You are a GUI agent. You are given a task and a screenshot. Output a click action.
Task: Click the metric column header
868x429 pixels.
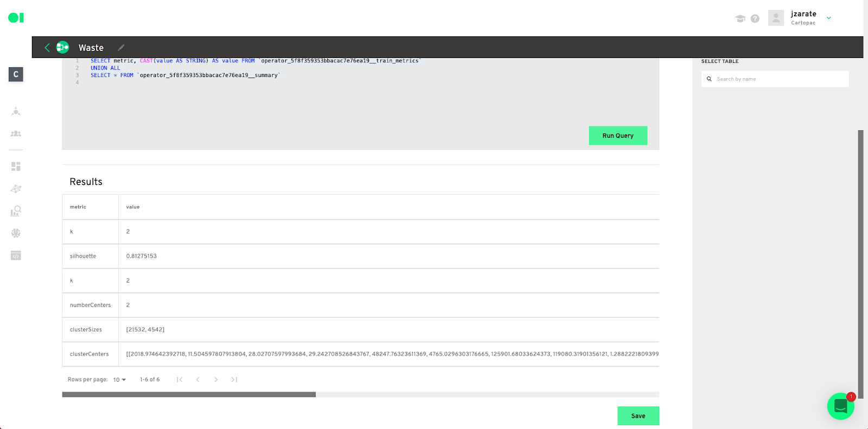click(x=78, y=207)
